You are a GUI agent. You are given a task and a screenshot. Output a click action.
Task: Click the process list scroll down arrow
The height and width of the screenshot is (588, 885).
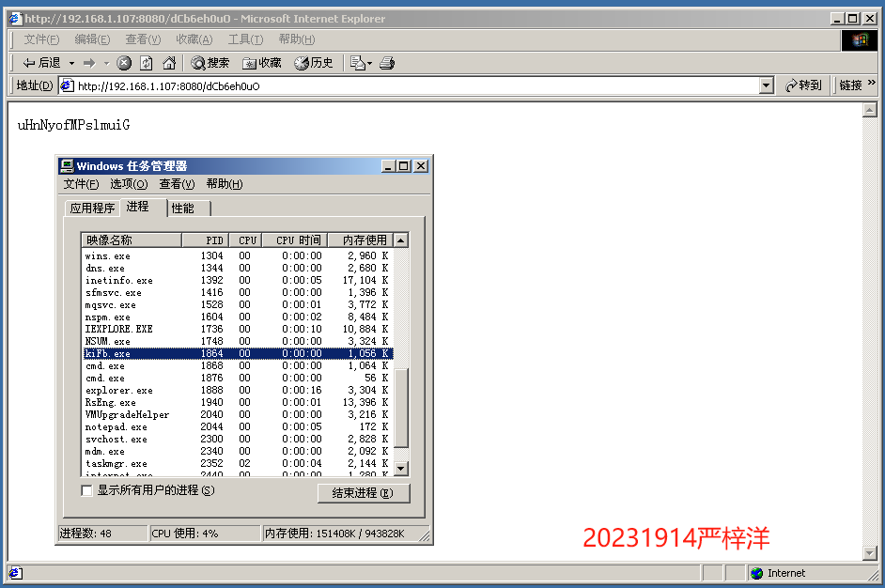click(401, 469)
